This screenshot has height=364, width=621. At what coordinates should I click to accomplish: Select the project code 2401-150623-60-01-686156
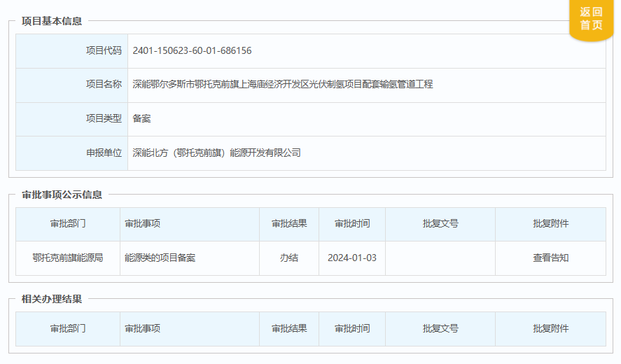tap(192, 50)
